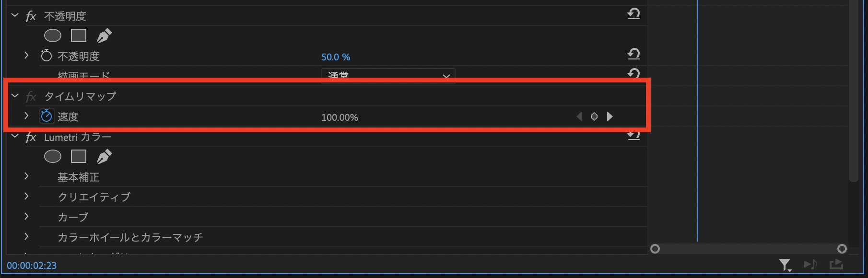The image size is (868, 278).
Task: Toggle Lumetri カラー fx effect on/off
Action: tap(31, 138)
